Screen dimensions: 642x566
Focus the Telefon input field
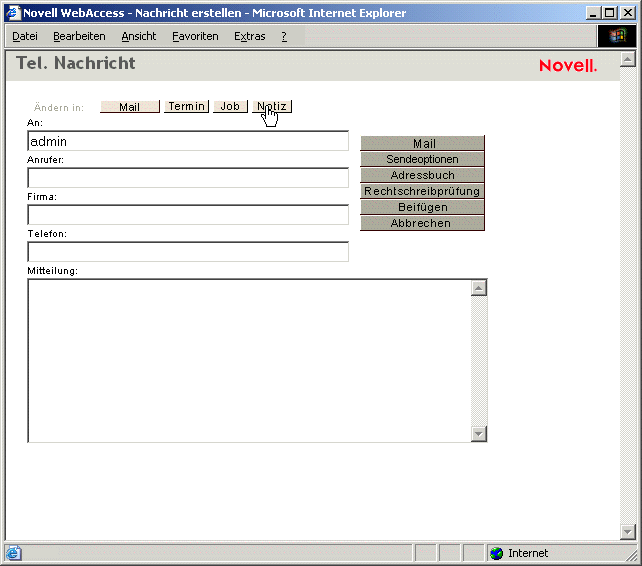[x=188, y=251]
